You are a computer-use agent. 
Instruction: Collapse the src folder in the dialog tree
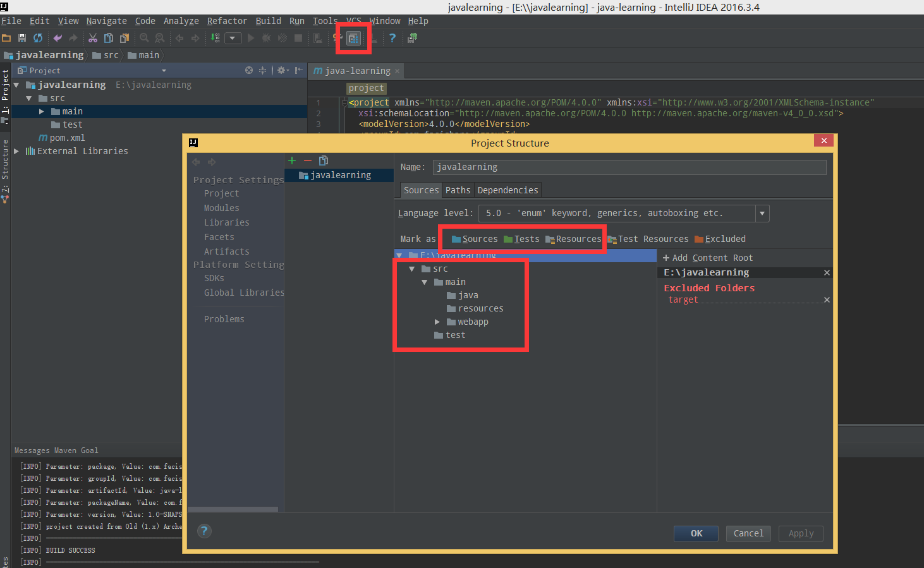(412, 269)
